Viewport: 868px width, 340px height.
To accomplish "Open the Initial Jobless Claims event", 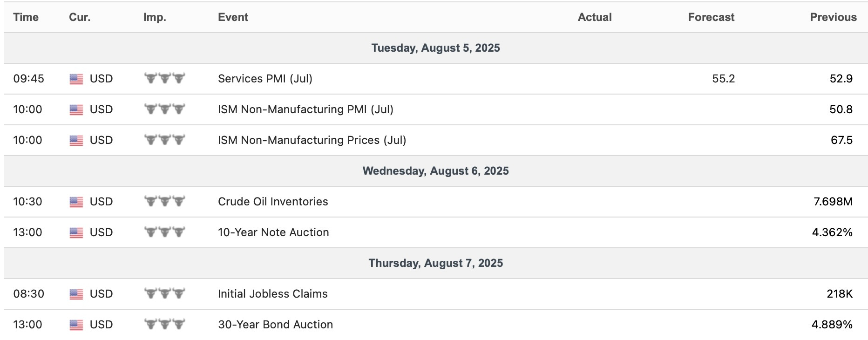I will tap(272, 294).
